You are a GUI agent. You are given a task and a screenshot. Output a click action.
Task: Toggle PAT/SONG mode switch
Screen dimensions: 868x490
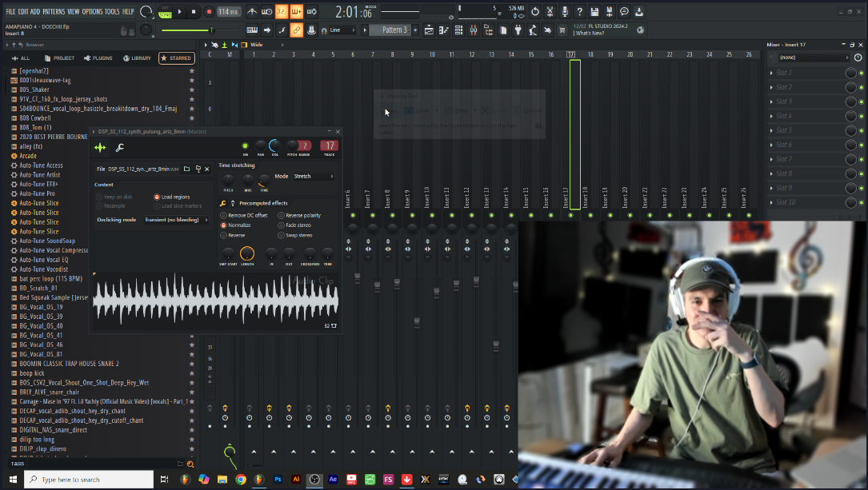tap(165, 12)
